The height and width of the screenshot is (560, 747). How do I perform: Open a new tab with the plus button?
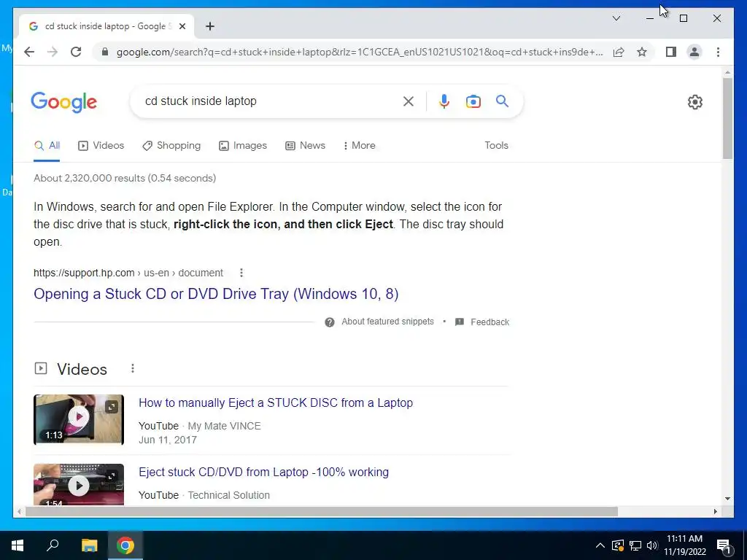pos(210,26)
